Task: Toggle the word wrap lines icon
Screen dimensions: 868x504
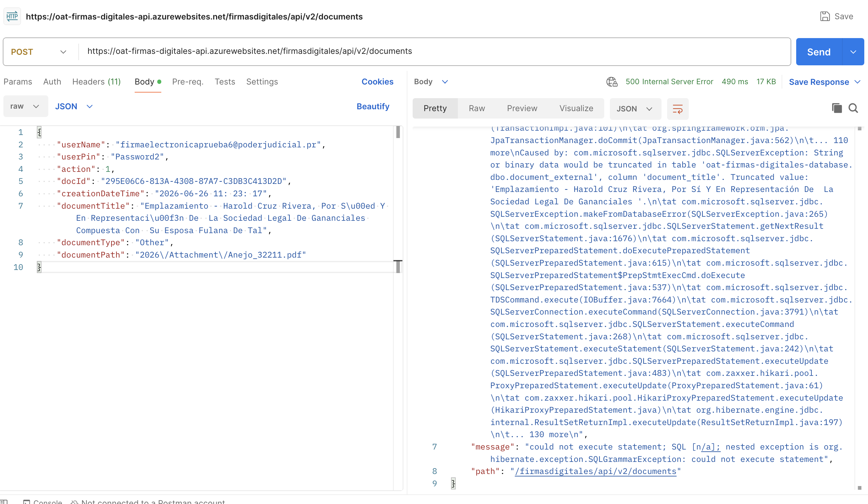Action: 678,109
